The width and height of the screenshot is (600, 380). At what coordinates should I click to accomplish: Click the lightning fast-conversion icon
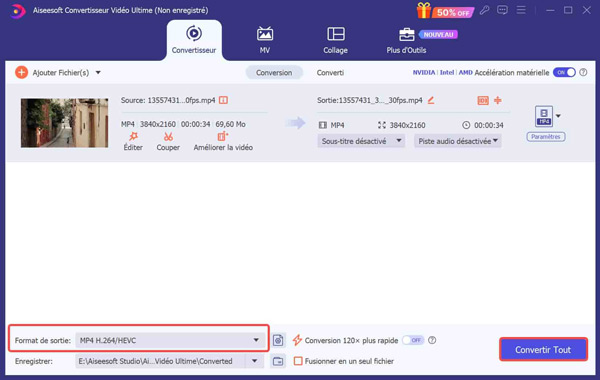tap(297, 340)
